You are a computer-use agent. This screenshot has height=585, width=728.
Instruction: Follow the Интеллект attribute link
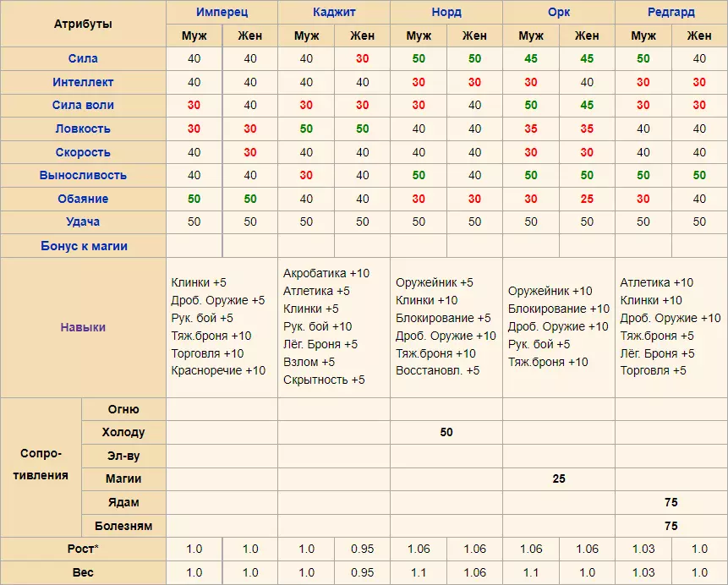83,82
